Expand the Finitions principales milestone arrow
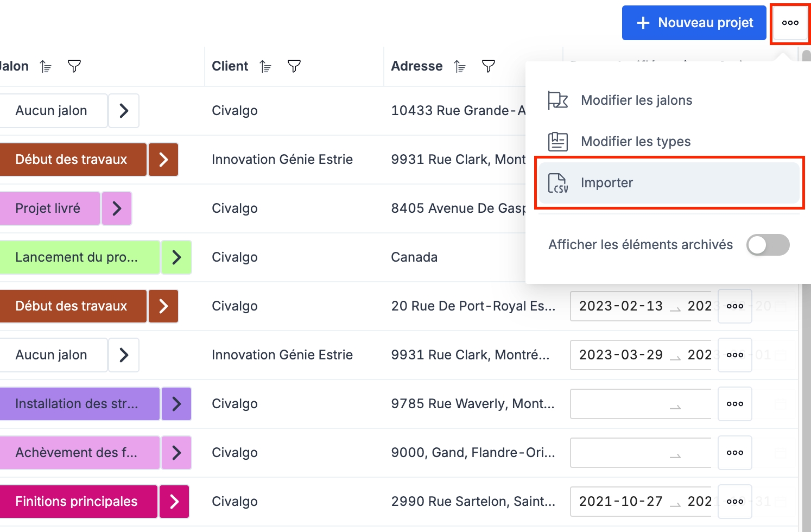 click(x=174, y=502)
